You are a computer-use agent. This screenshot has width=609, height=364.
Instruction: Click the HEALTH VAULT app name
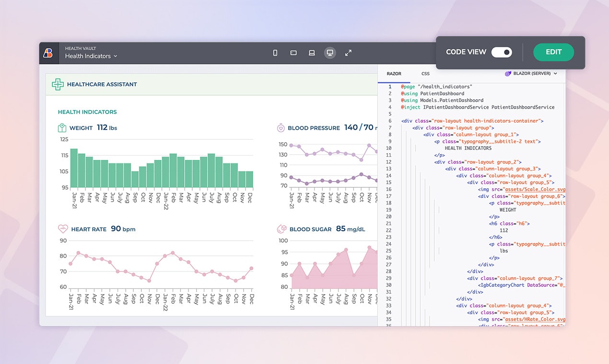point(81,48)
